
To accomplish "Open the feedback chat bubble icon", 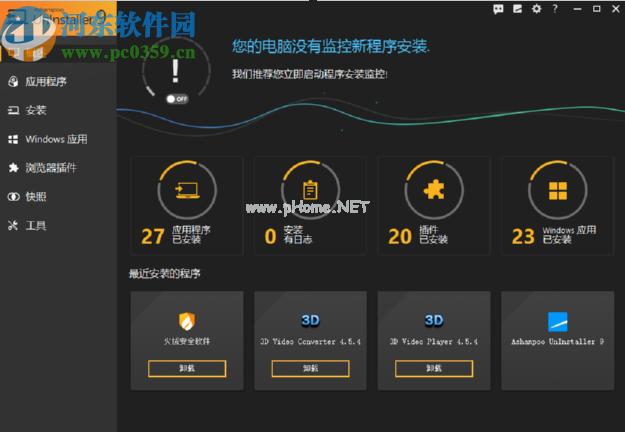I will [x=499, y=9].
